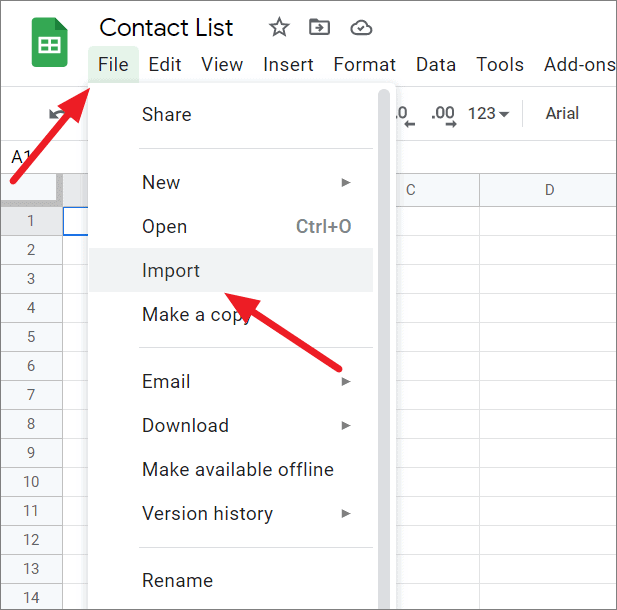Open the Edit menu

[165, 65]
